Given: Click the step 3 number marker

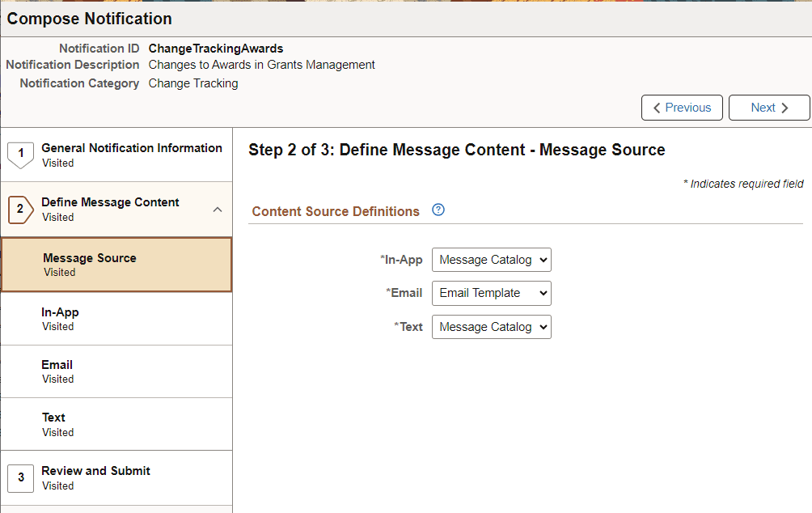Looking at the screenshot, I should click(x=20, y=477).
